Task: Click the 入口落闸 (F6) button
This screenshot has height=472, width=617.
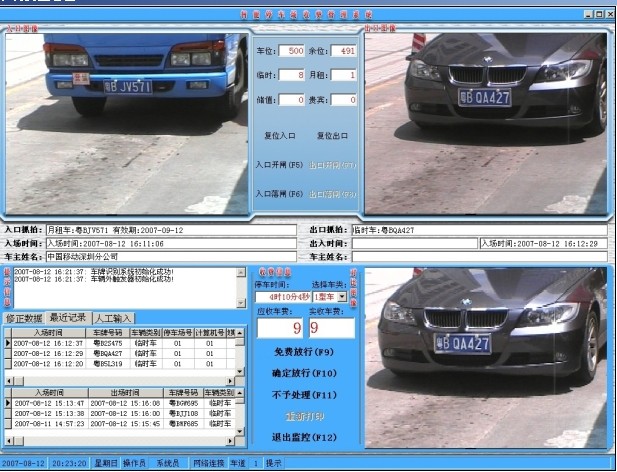Action: click(278, 193)
